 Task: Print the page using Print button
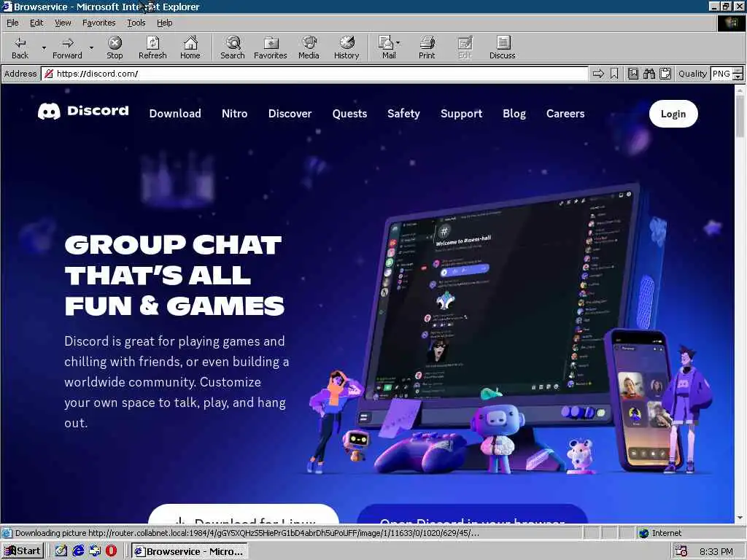[x=427, y=47]
